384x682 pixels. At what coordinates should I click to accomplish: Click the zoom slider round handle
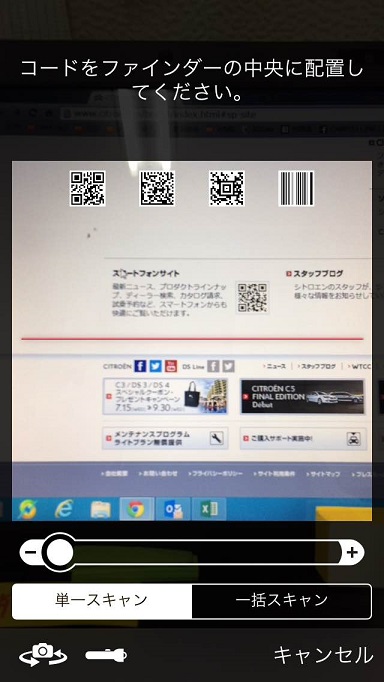(60, 552)
